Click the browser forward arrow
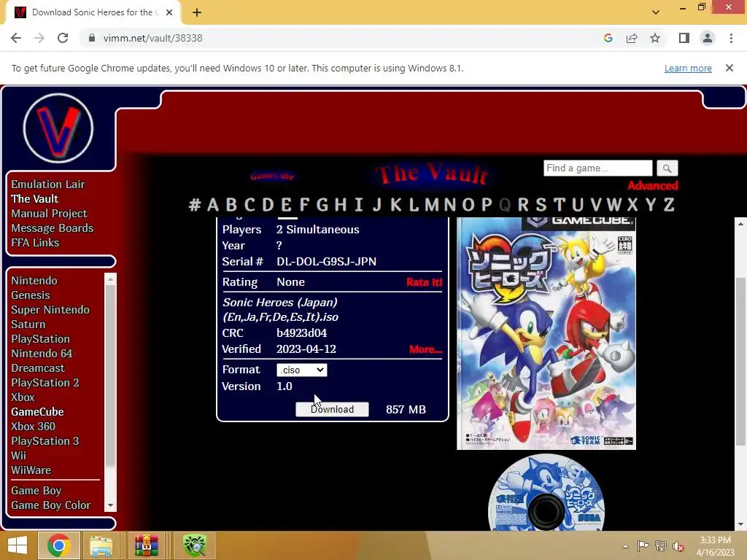747x560 pixels. coord(39,38)
